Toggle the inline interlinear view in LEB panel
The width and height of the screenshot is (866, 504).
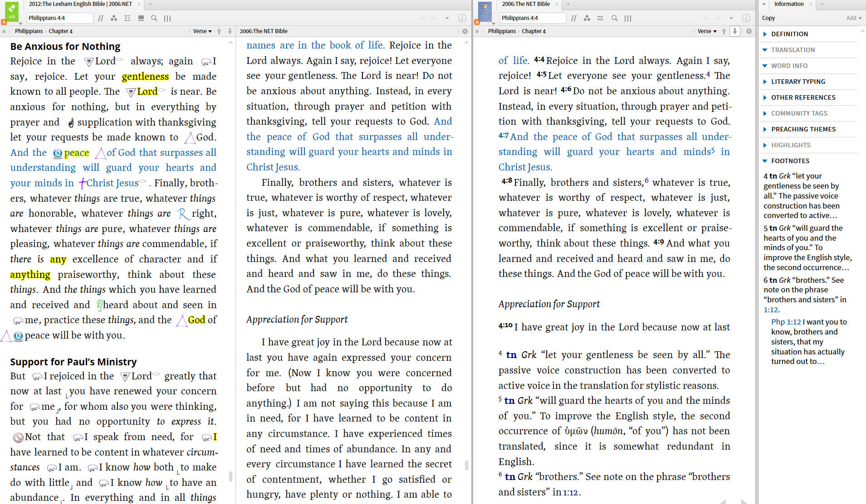[141, 18]
